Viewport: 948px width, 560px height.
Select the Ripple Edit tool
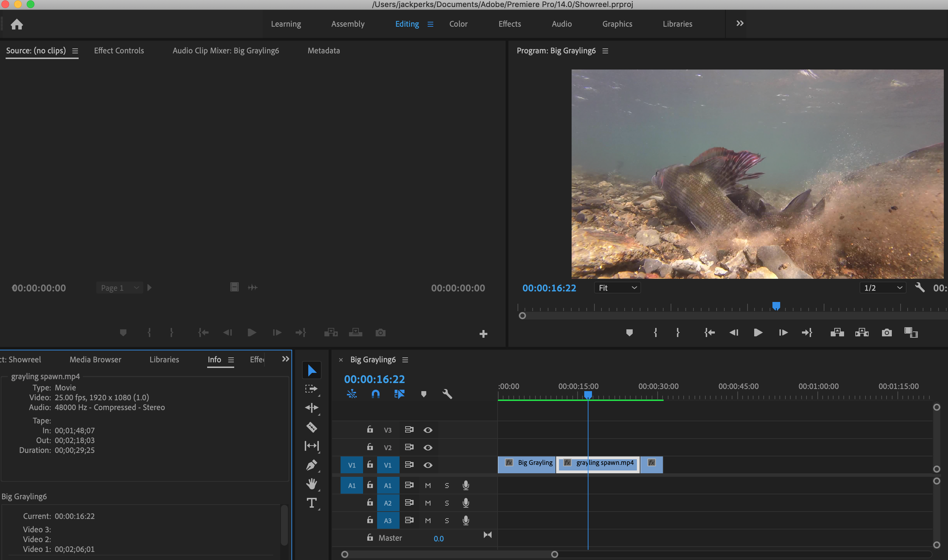point(312,408)
